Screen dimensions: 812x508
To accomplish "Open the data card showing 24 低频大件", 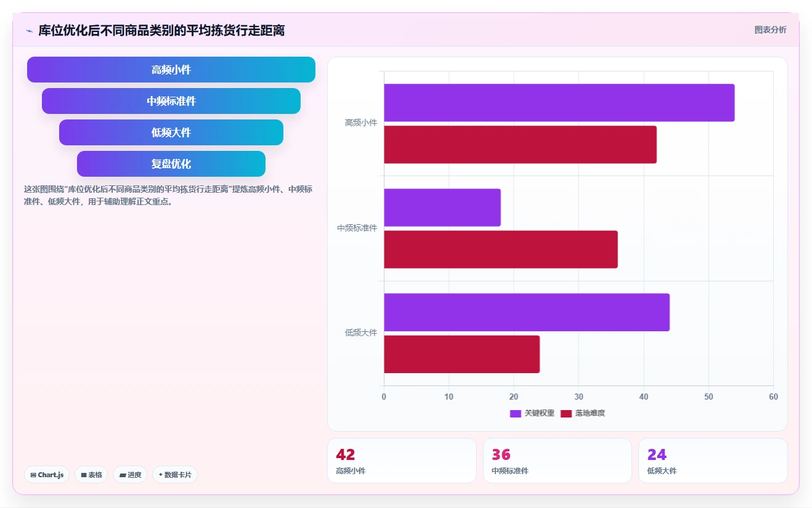I will 713,461.
